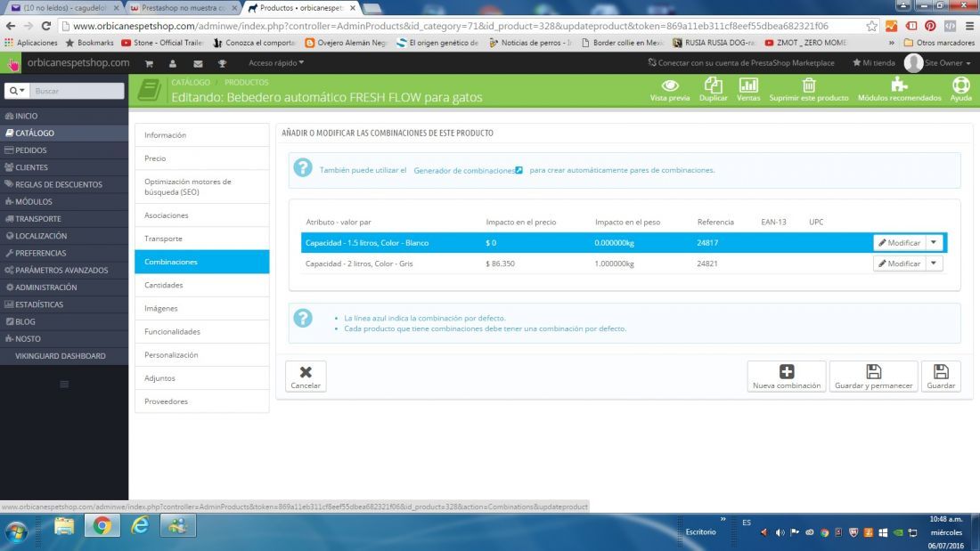Expand dropdown next to Modificar for 2 litros
This screenshot has width=980, height=551.
pos(934,263)
